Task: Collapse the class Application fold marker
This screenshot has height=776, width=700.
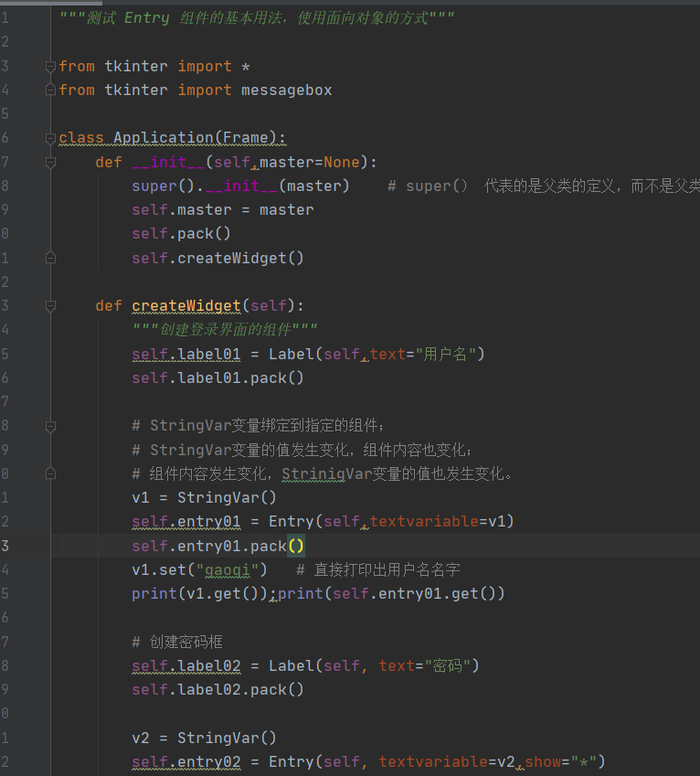Action: coord(50,138)
